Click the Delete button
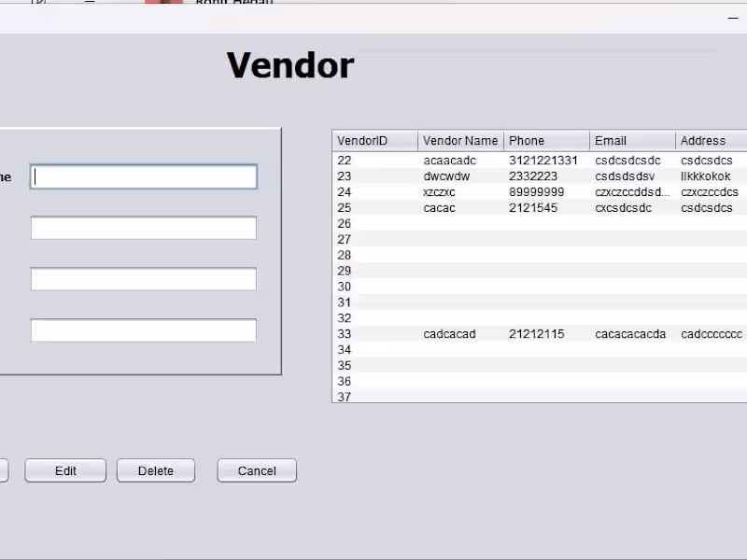Image resolution: width=747 pixels, height=560 pixels. [156, 470]
